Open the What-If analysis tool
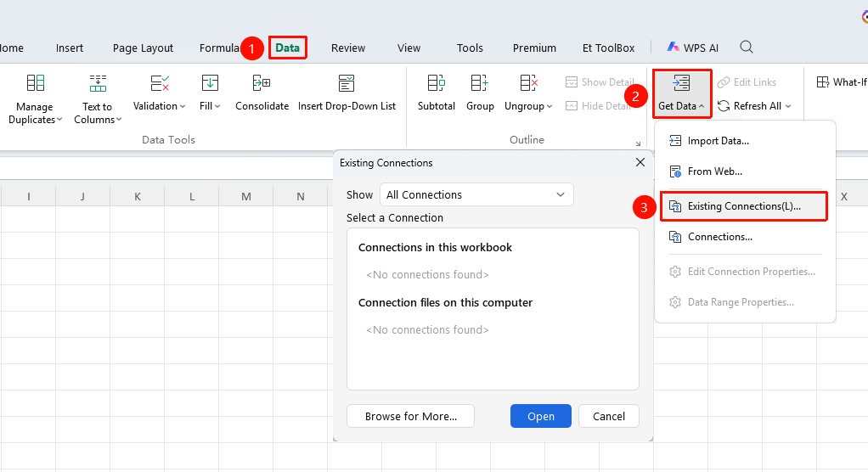The height and width of the screenshot is (472, 868). coord(842,81)
